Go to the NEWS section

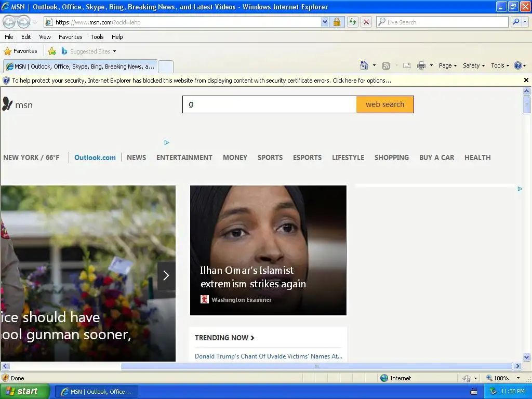pos(137,158)
